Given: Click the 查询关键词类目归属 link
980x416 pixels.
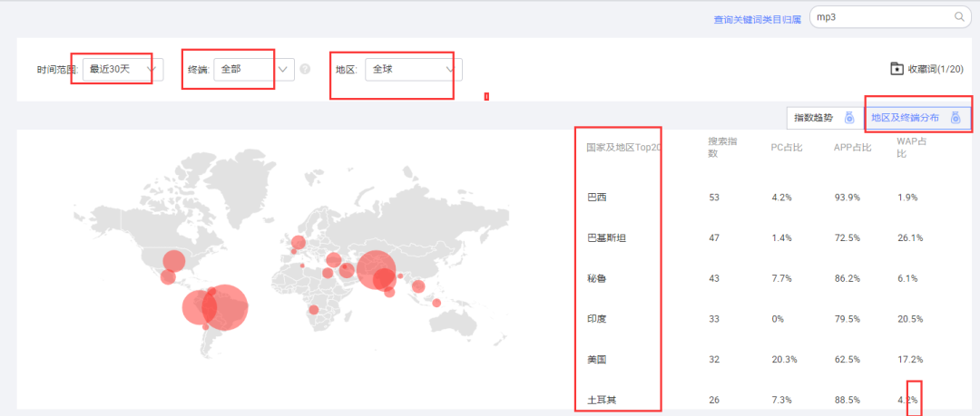Looking at the screenshot, I should [x=758, y=19].
